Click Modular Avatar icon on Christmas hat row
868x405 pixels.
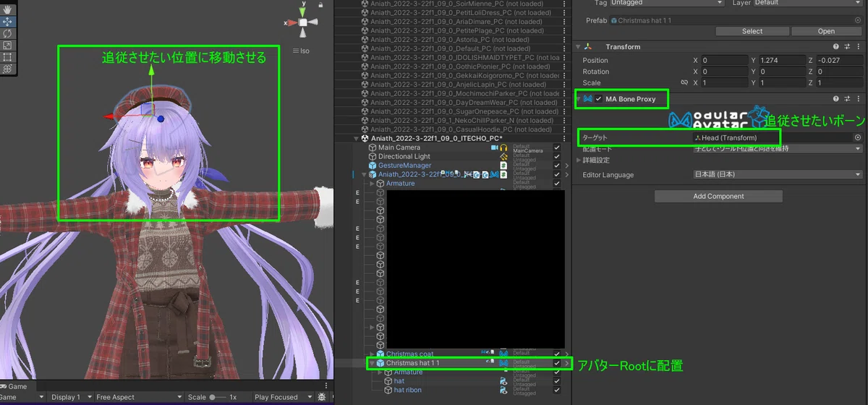tap(503, 363)
